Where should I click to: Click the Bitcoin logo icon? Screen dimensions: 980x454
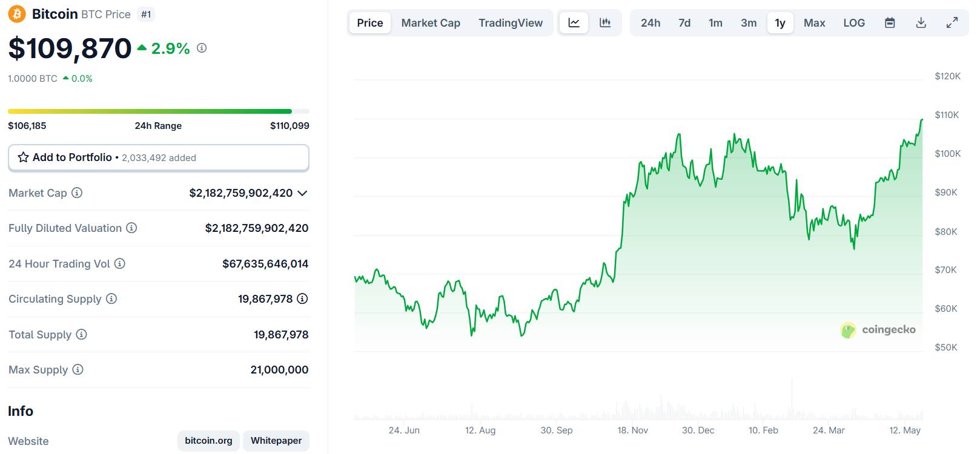pos(17,14)
